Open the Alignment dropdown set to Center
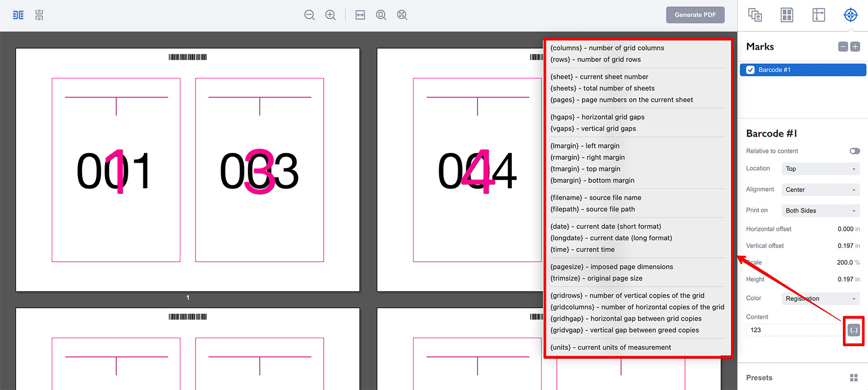Screen dimensions: 868x390 click(820, 190)
